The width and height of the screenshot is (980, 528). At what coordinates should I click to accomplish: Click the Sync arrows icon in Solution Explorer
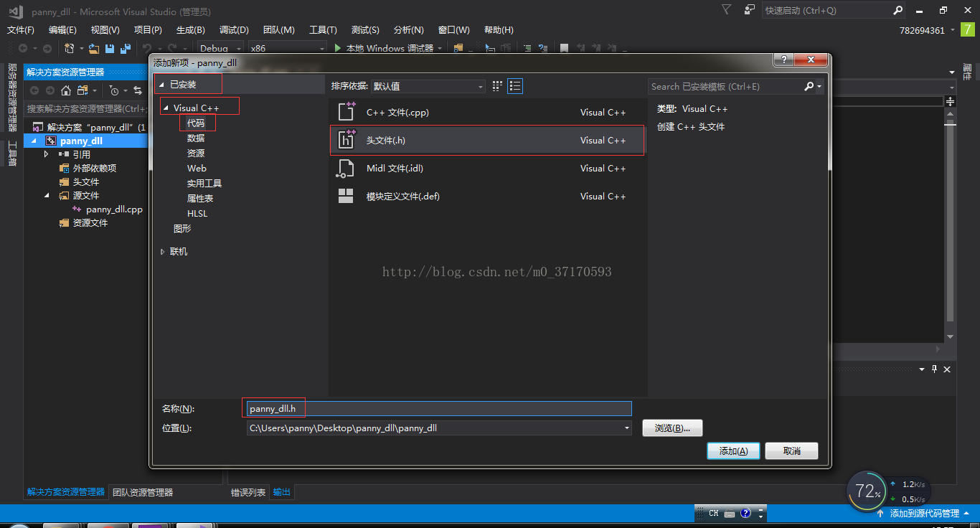138,90
